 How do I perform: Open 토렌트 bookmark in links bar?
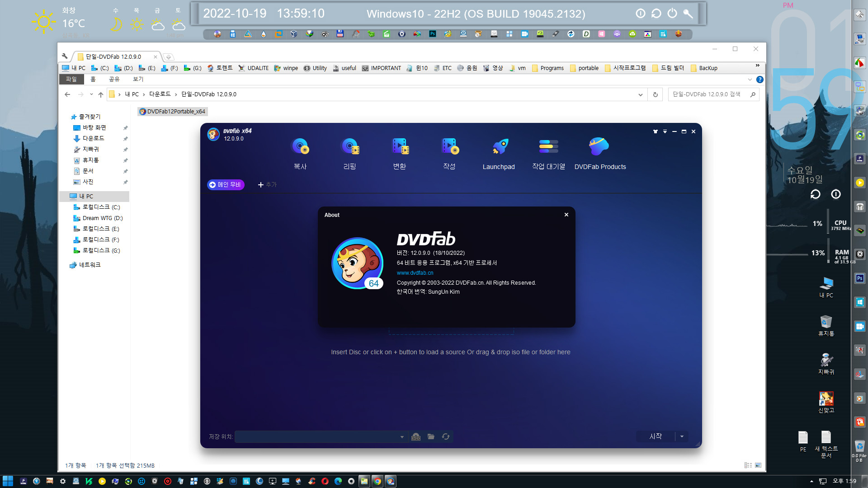click(x=220, y=68)
